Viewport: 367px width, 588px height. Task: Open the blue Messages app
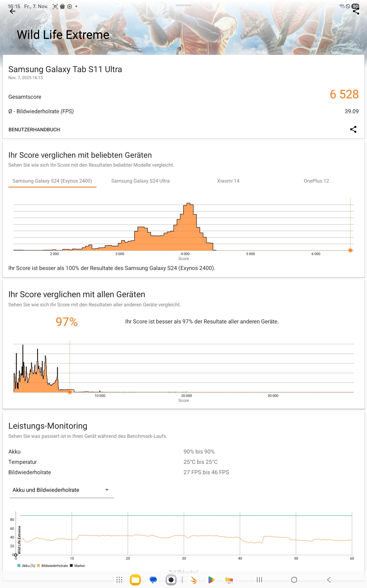click(153, 580)
